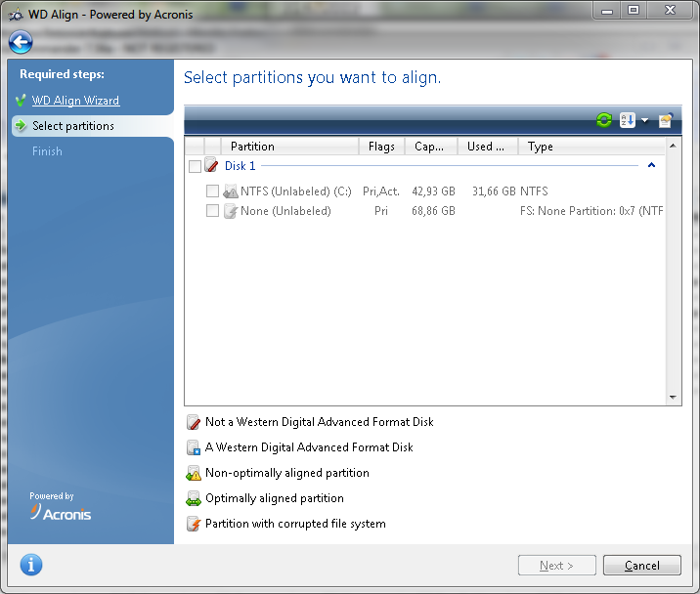
Task: Click the list scrollbar up arrow
Action: [674, 146]
